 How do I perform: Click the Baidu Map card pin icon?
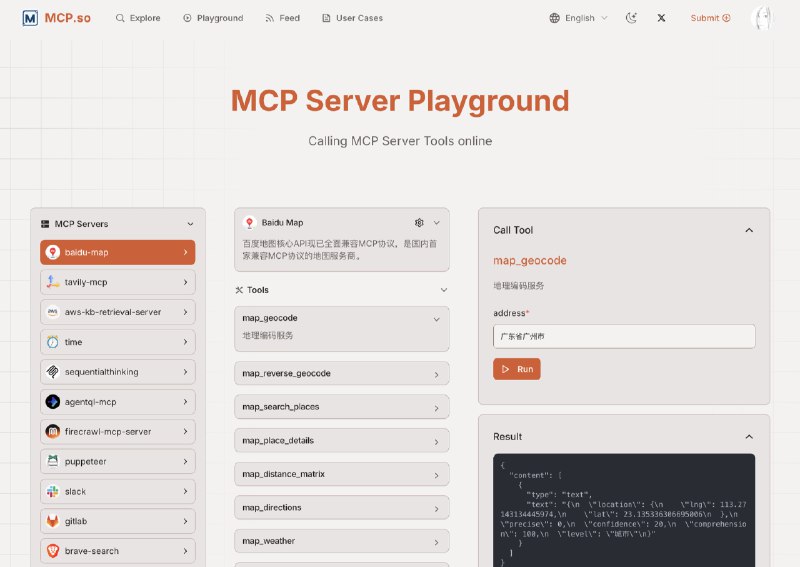point(249,223)
